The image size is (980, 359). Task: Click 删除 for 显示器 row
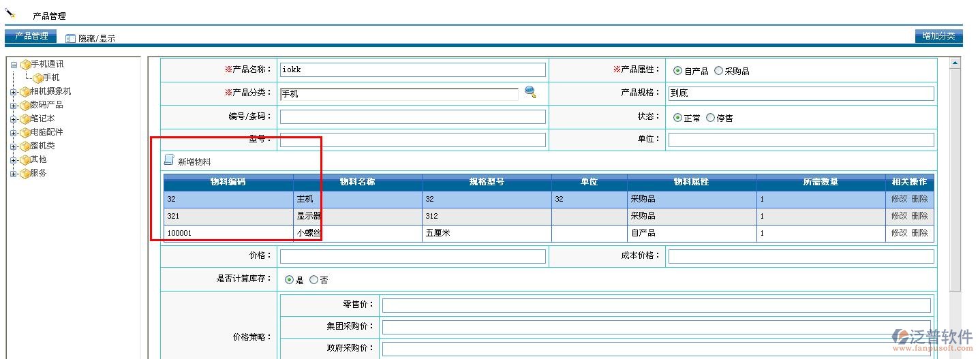919,216
